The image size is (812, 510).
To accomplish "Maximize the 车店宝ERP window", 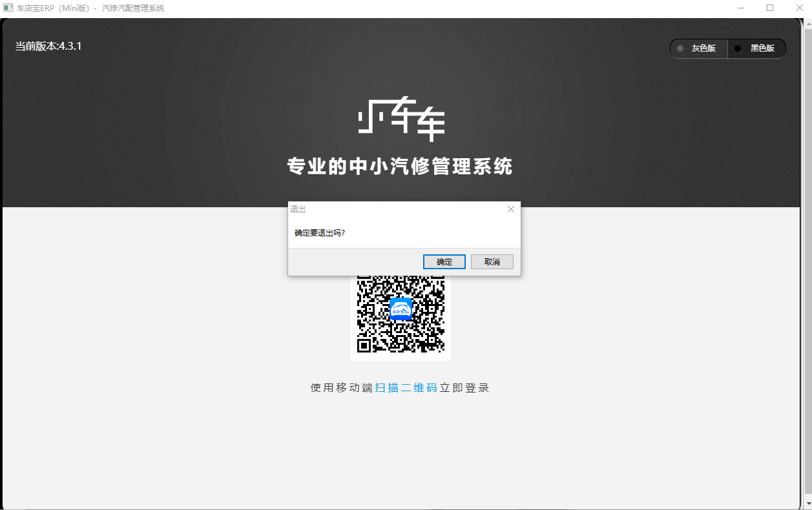I will click(x=770, y=8).
